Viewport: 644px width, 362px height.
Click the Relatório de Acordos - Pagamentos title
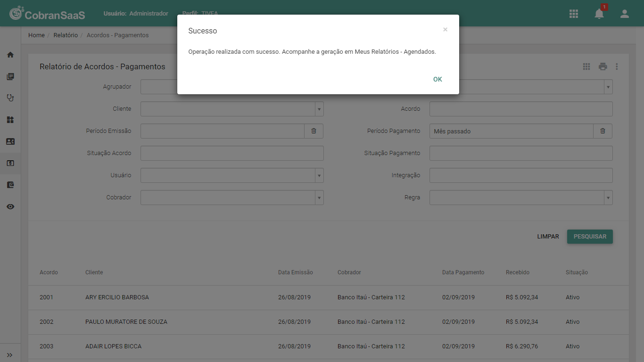point(102,67)
